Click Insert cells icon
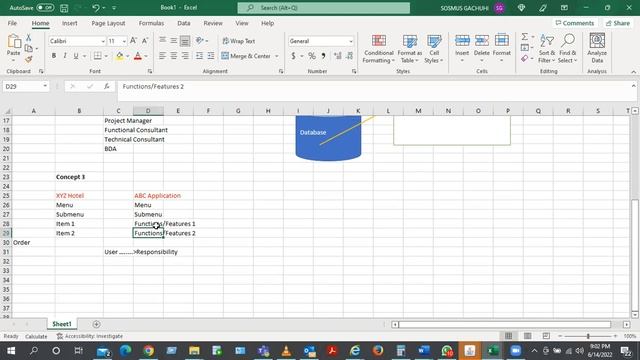 (462, 41)
